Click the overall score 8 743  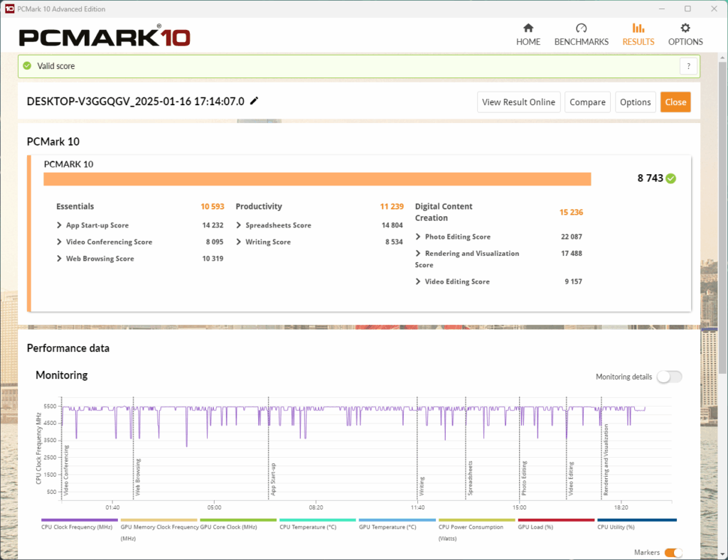coord(650,178)
